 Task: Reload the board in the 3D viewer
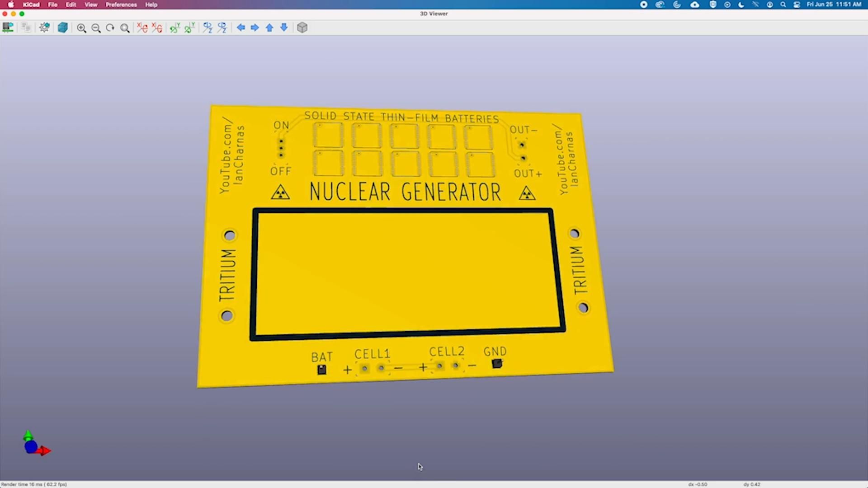click(x=8, y=28)
